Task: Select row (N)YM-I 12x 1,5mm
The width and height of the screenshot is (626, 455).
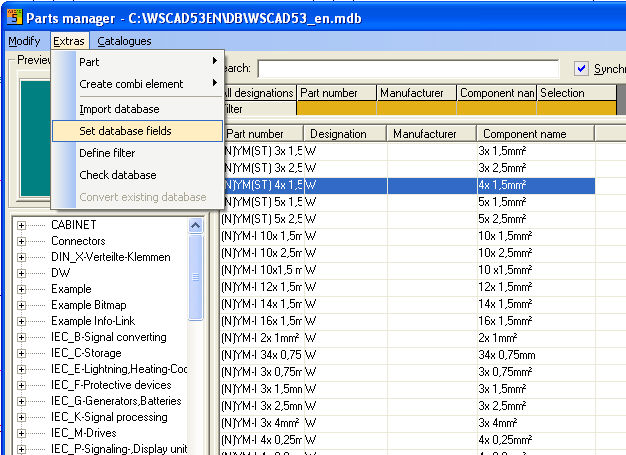Action: point(408,287)
